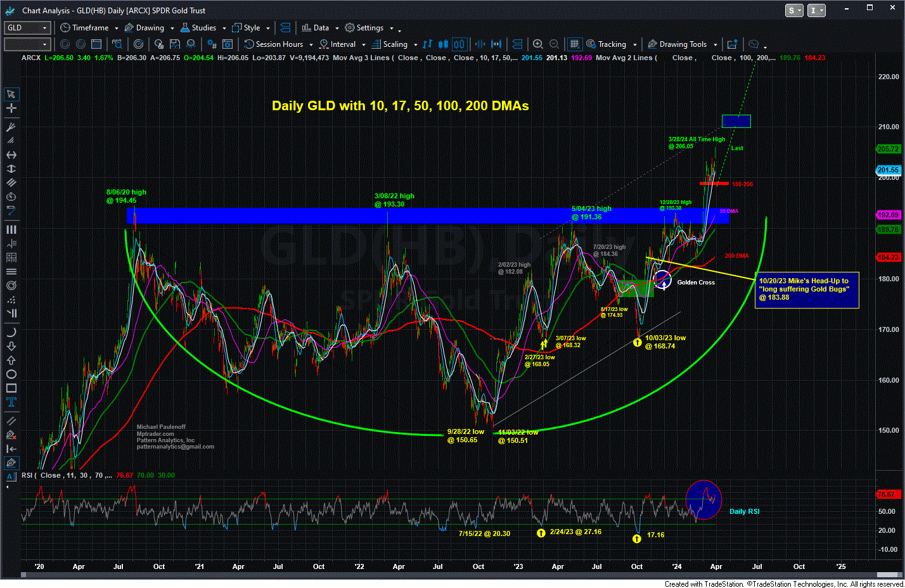Select the ellipse drawing tool
The height and width of the screenshot is (588, 905).
tap(11, 374)
